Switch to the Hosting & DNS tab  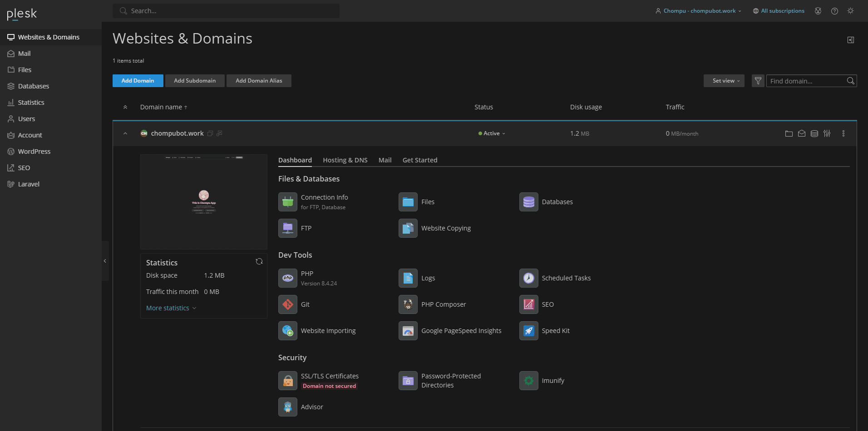(345, 160)
